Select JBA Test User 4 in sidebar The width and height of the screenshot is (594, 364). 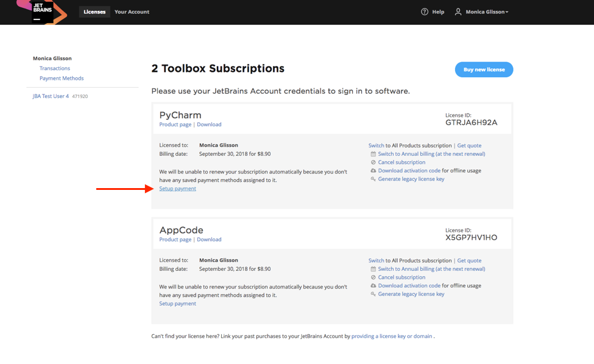51,96
